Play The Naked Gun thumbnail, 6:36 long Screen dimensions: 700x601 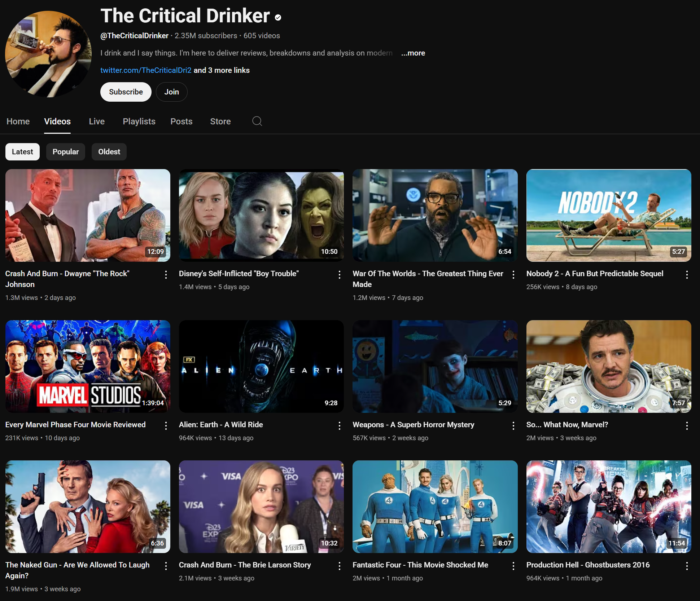(88, 507)
